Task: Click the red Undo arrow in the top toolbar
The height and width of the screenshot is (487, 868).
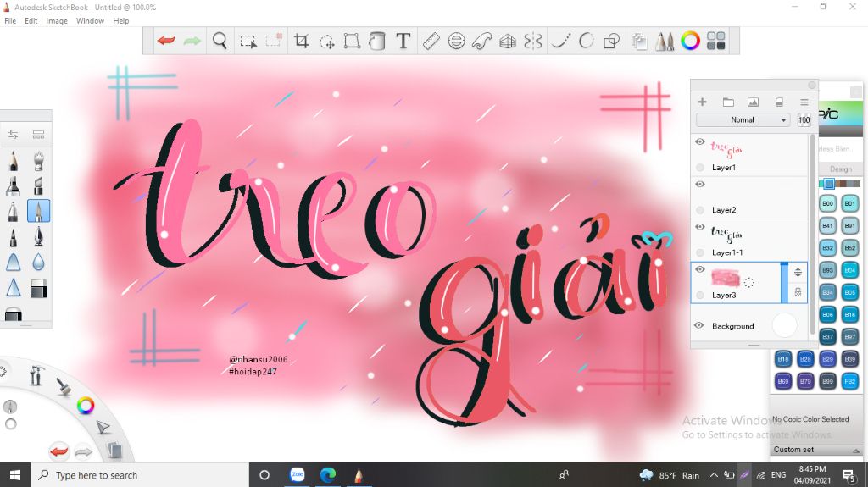Action: pyautogui.click(x=166, y=41)
